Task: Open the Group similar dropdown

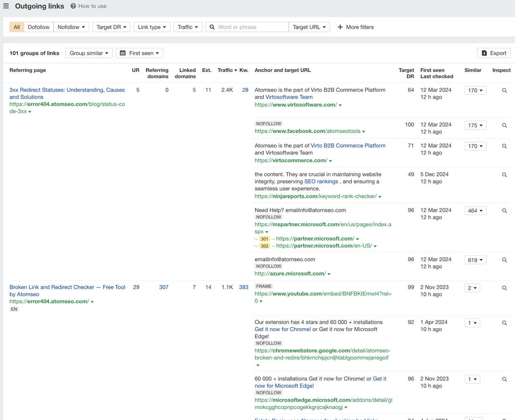Action: 89,53
